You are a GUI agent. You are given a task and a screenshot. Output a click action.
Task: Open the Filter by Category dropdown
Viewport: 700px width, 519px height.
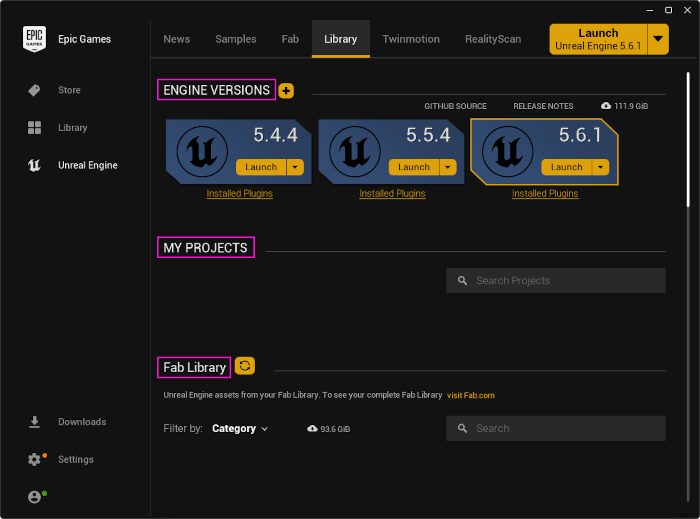point(240,429)
